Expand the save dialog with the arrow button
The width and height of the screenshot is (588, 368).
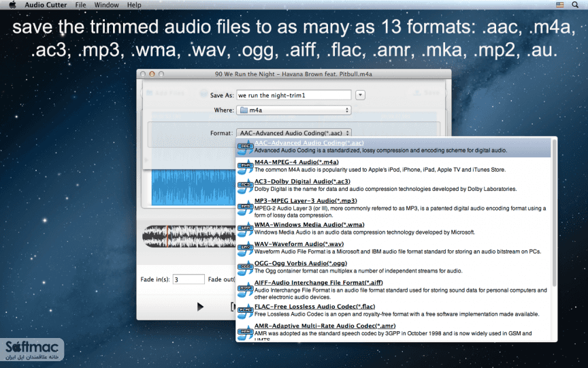(360, 95)
